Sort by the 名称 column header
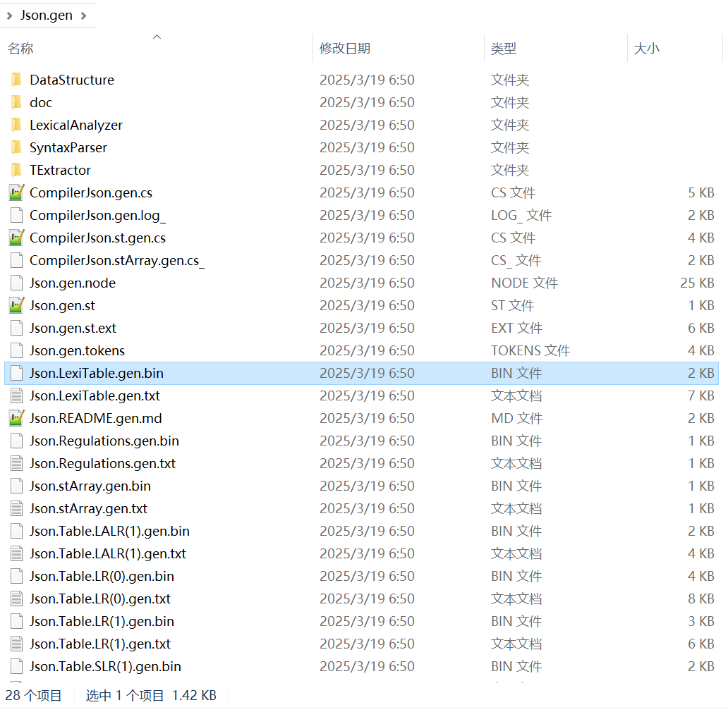728x712 pixels. click(20, 48)
